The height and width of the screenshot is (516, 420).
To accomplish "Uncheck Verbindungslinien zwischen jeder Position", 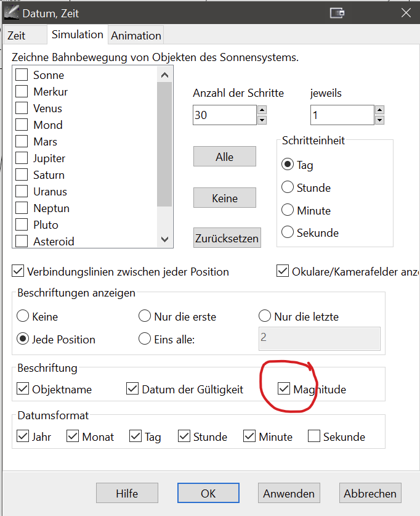I will click(x=18, y=271).
